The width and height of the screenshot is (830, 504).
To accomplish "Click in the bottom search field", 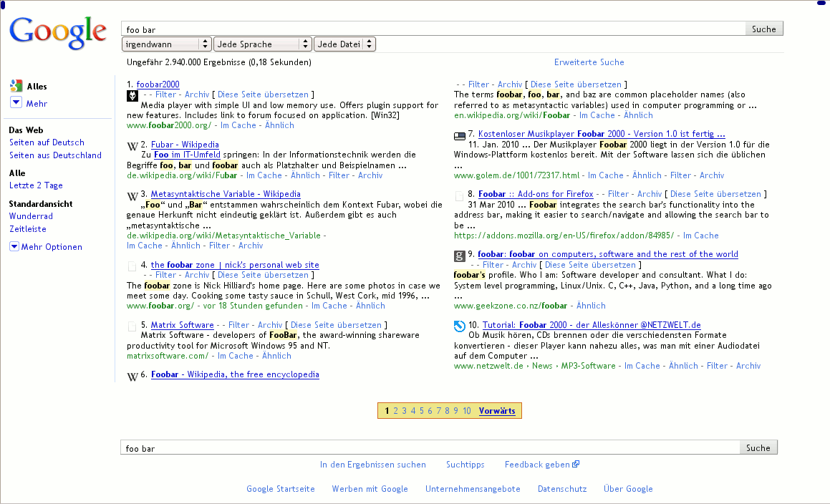I will point(430,448).
